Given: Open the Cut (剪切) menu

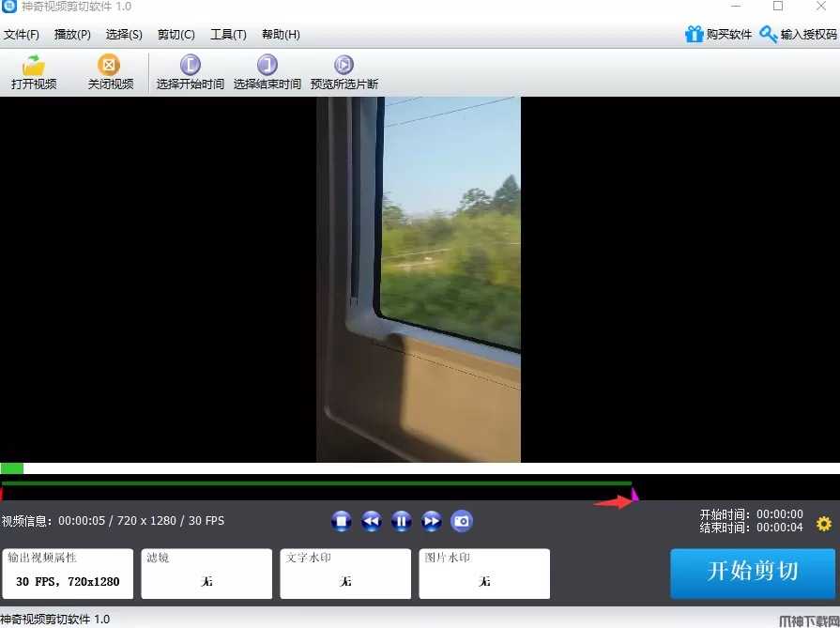Looking at the screenshot, I should (x=176, y=35).
